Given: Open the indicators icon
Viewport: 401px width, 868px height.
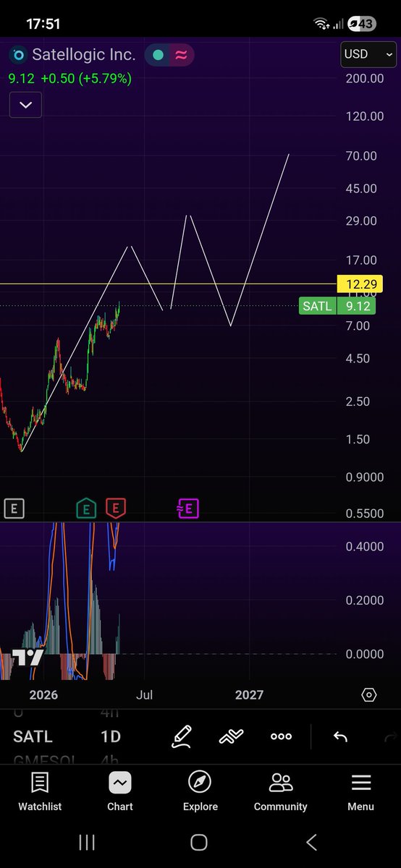Looking at the screenshot, I should 231,736.
